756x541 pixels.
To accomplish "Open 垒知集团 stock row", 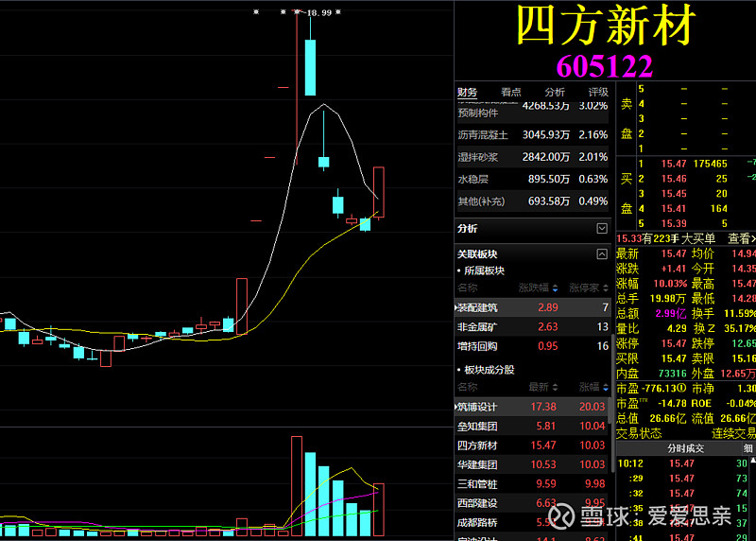I will tap(532, 427).
